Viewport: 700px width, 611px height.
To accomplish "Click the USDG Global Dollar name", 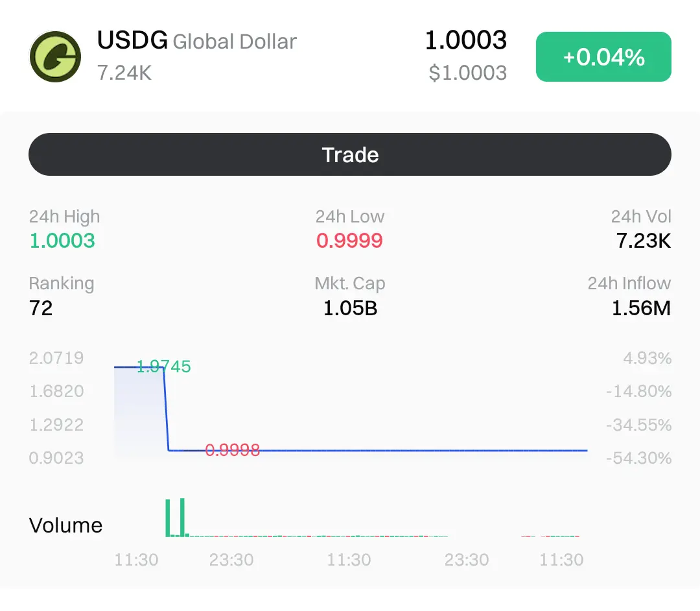I will coord(196,42).
